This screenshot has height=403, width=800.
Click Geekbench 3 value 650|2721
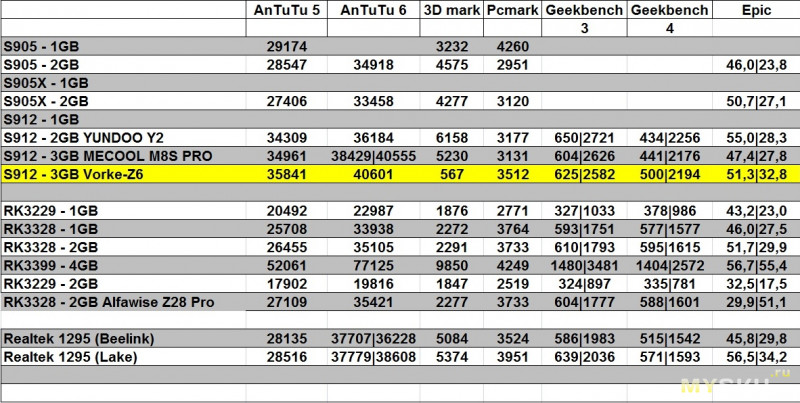[x=584, y=138]
